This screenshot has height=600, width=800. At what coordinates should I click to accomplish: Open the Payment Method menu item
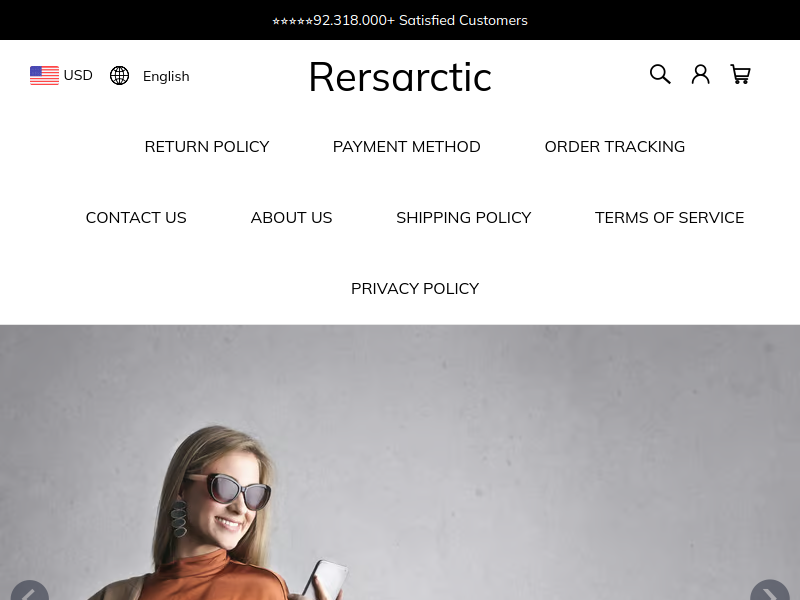coord(406,146)
